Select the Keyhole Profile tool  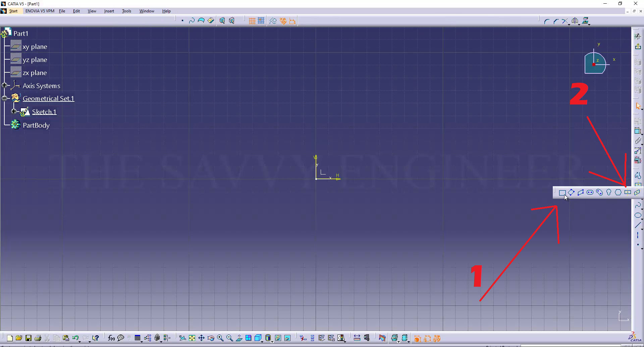609,192
